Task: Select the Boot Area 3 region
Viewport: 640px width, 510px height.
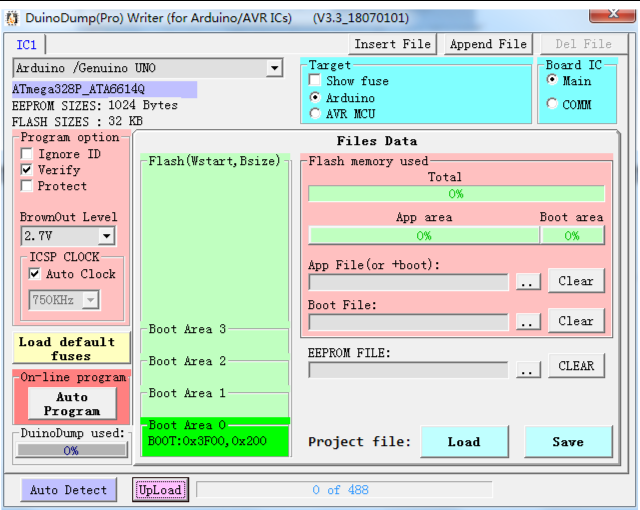Action: point(215,338)
